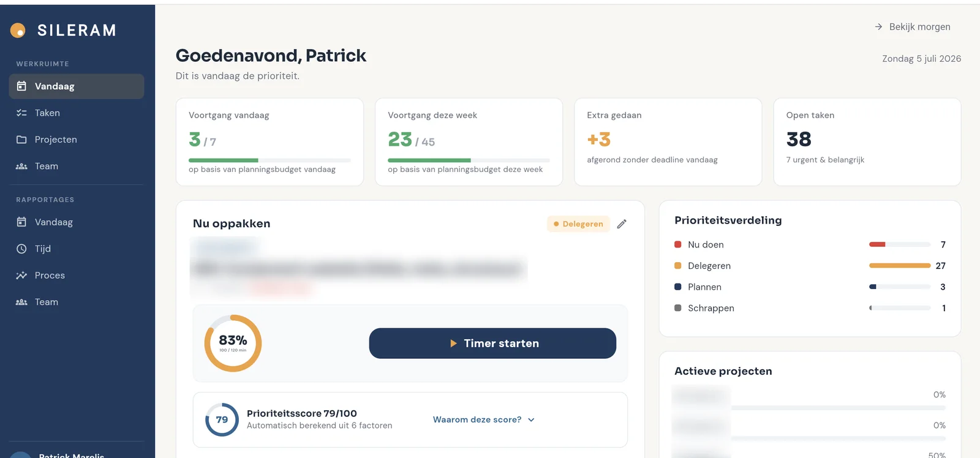Select the Projecten folder icon
The width and height of the screenshot is (980, 458).
21,140
